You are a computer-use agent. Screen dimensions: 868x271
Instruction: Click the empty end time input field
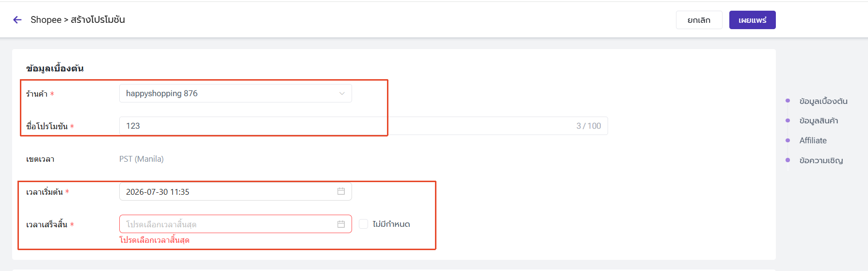[x=236, y=224]
